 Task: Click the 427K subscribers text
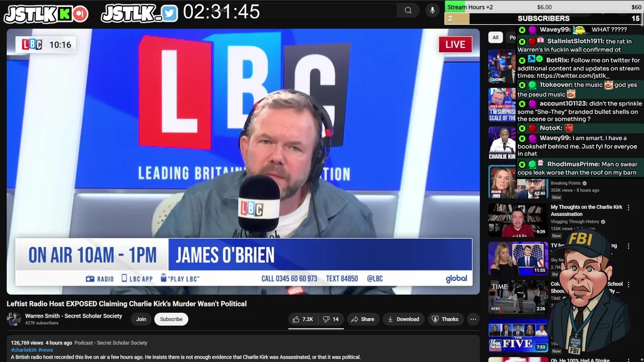pyautogui.click(x=42, y=323)
